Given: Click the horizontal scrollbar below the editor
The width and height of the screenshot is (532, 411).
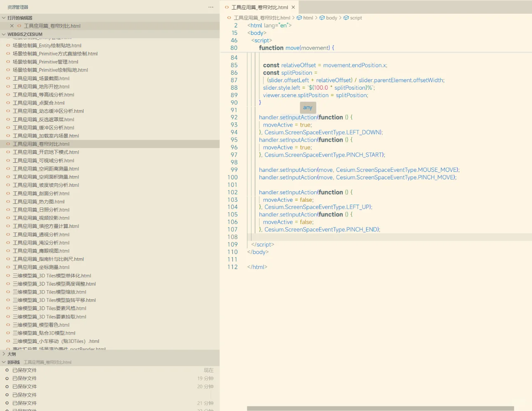Looking at the screenshot, I should [x=380, y=409].
